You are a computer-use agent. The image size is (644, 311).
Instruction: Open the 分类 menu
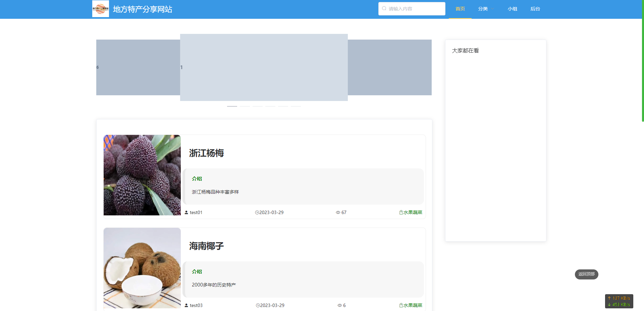point(483,9)
